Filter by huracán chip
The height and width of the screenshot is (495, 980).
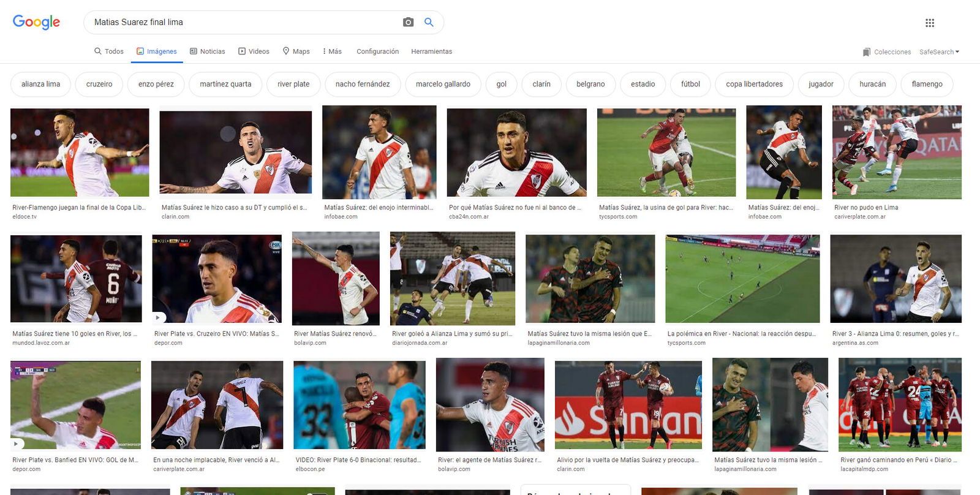point(872,84)
